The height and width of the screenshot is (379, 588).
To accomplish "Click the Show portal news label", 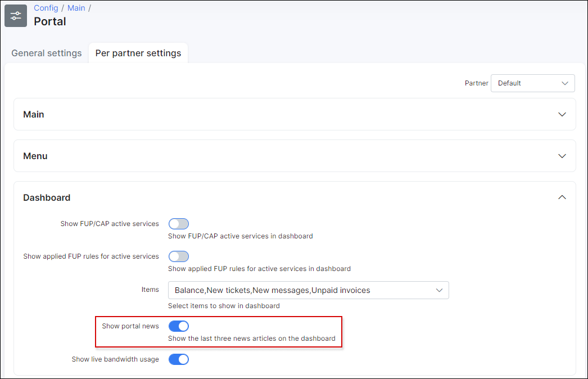I will pos(130,326).
